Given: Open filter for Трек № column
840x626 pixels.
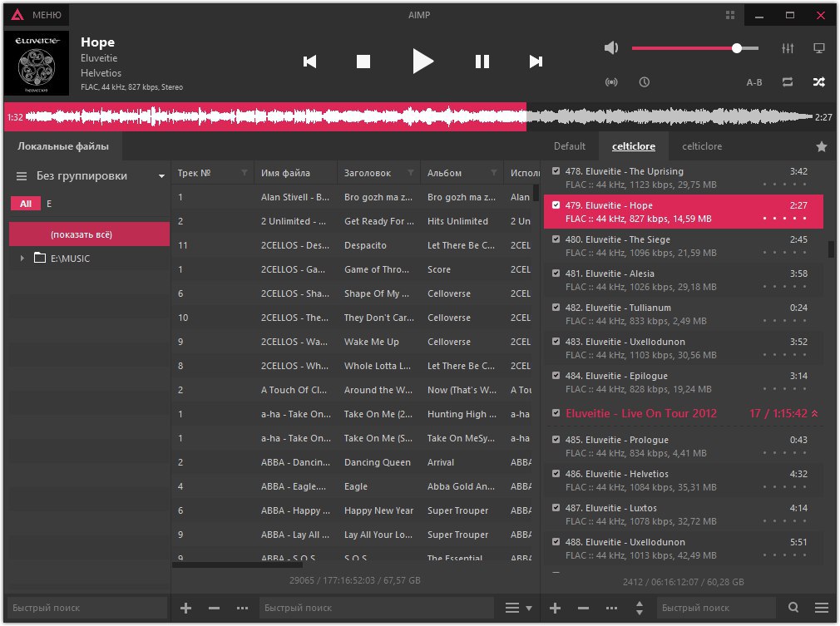Looking at the screenshot, I should pos(245,173).
